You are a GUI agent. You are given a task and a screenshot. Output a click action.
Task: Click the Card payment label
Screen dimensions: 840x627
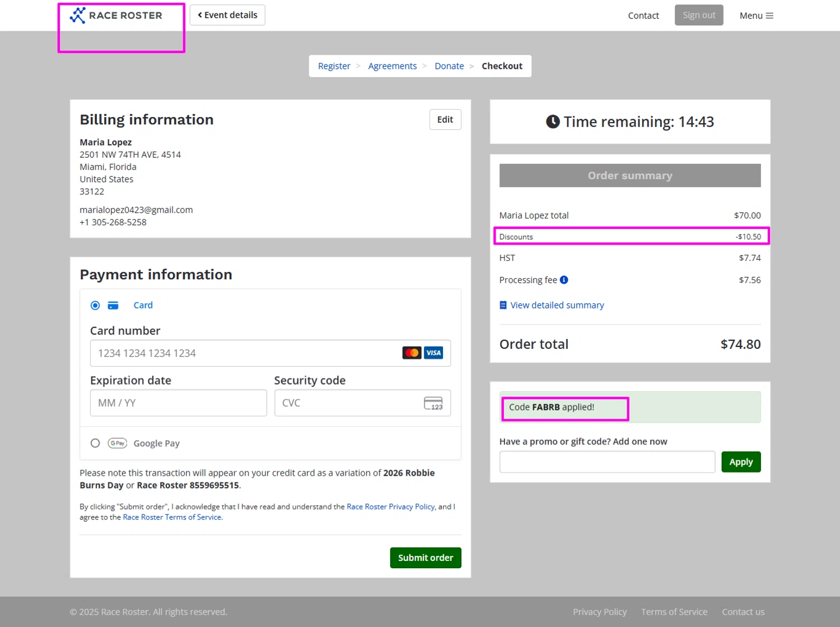click(143, 305)
